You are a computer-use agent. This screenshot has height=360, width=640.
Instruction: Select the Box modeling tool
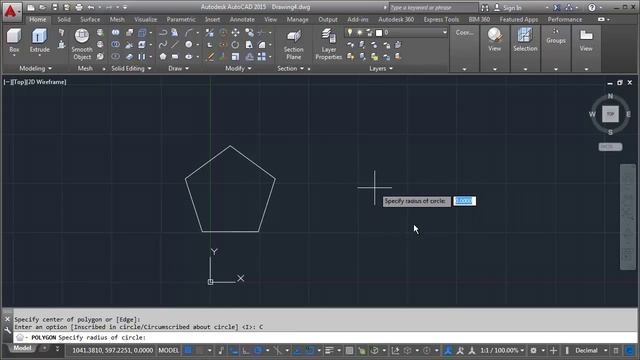coord(14,41)
